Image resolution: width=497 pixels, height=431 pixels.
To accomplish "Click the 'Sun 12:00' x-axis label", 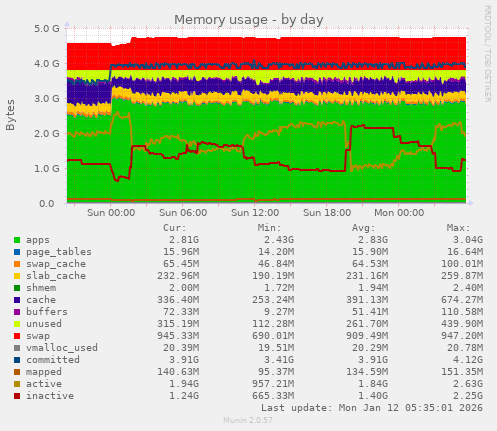I will pos(255,213).
